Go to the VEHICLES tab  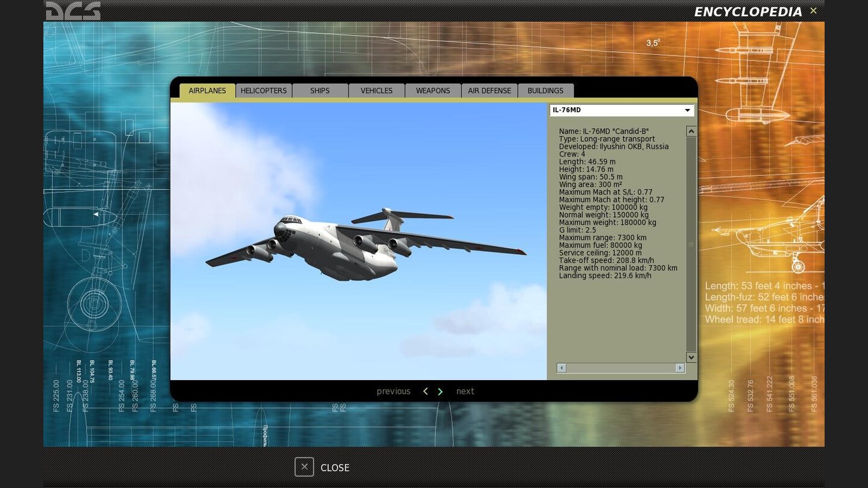tap(377, 90)
